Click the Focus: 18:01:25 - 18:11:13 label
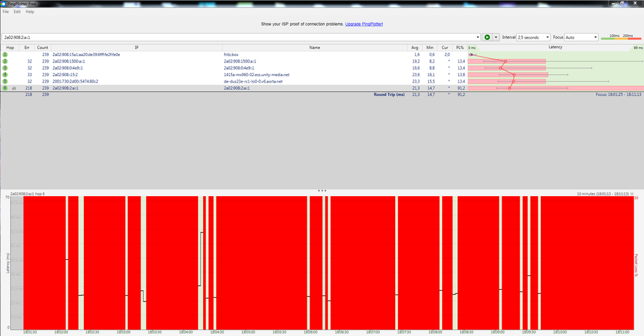Viewport: 644px width, 336px height. tap(618, 94)
